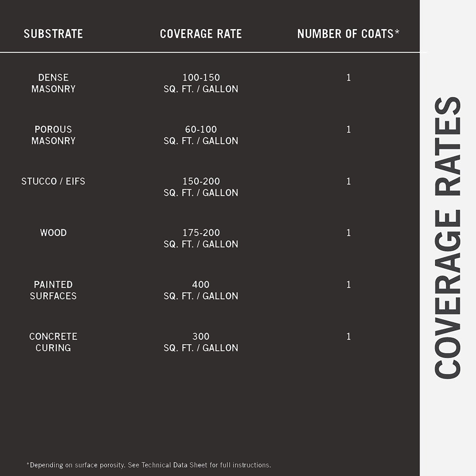The width and height of the screenshot is (476, 476).
Task: Click the 150-200 sq. ft. coverage value
Action: 201,187
